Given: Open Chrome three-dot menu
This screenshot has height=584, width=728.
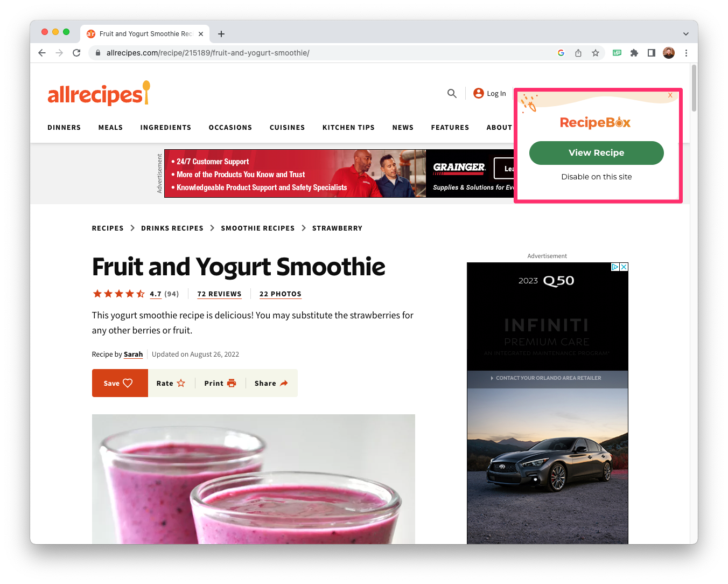Looking at the screenshot, I should [686, 53].
